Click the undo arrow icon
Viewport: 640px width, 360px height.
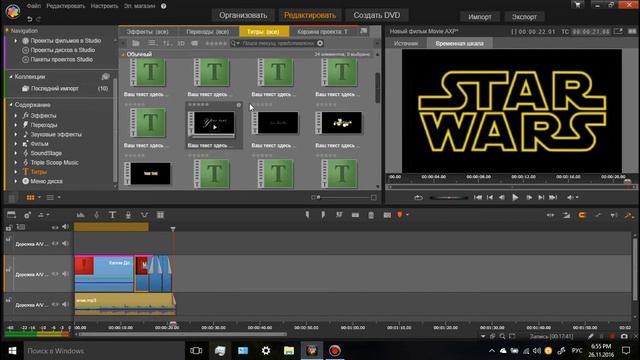29,19
